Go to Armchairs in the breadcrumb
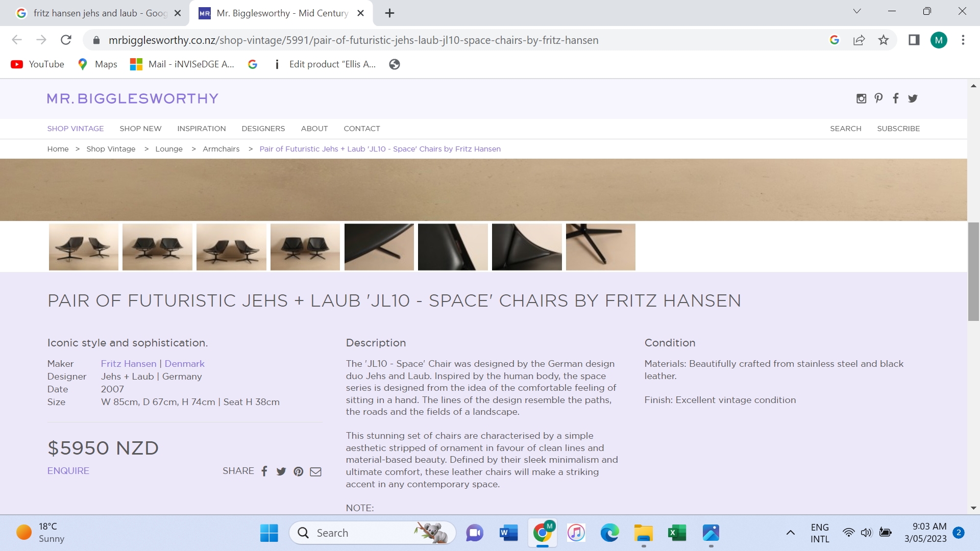This screenshot has width=980, height=551. (221, 149)
